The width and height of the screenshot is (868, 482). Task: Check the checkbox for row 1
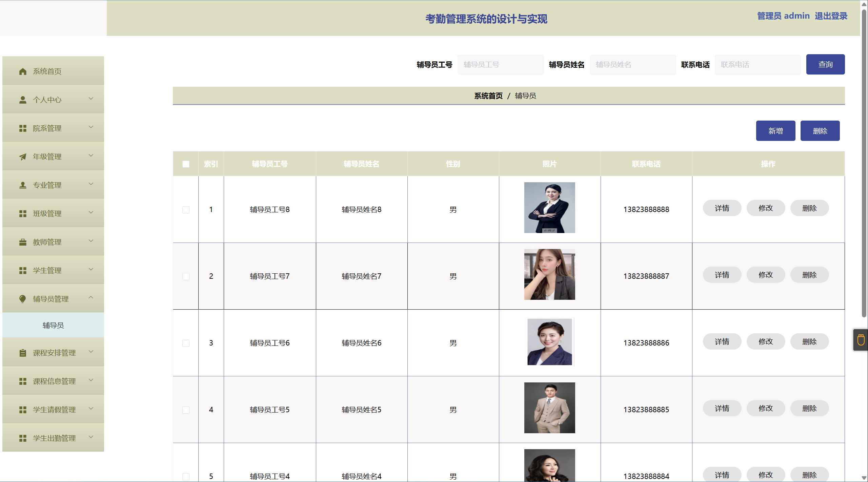[186, 210]
